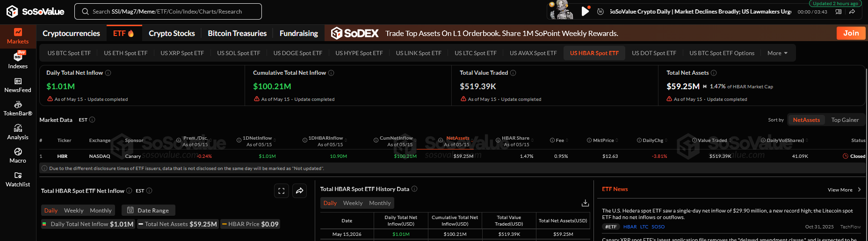Select Weekly in Net Inflow chart
The image size is (868, 241).
click(73, 211)
